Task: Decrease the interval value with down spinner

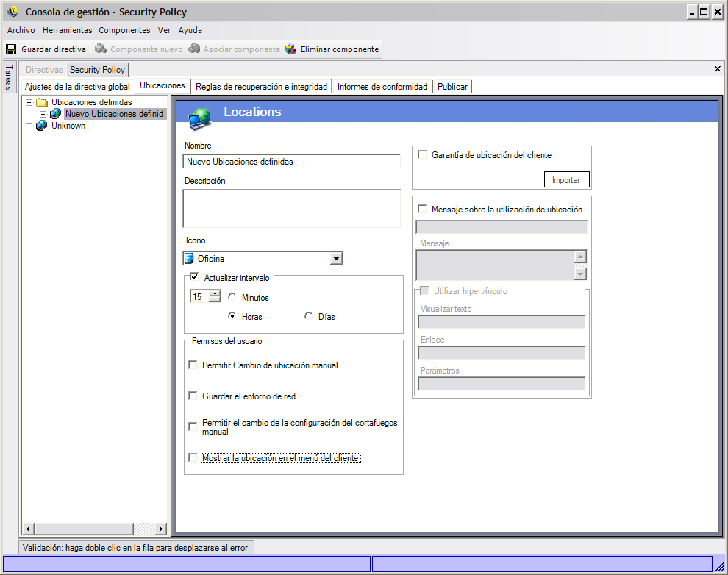Action: click(x=215, y=299)
